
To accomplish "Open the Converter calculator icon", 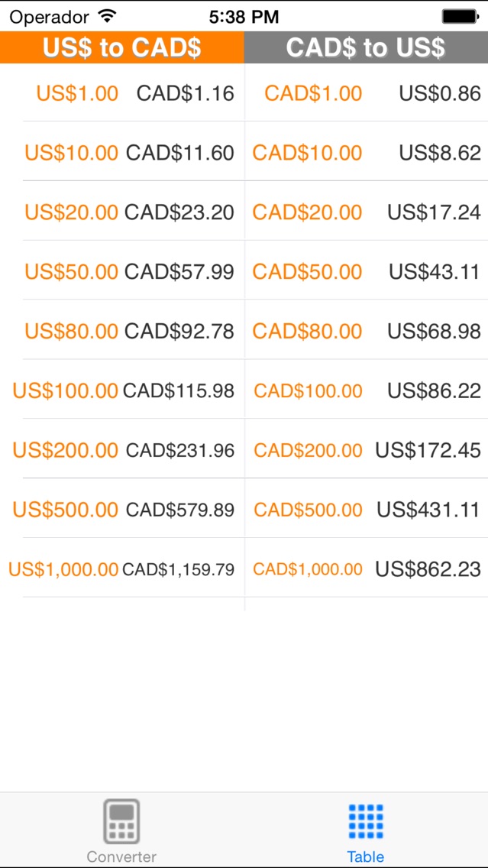I will pyautogui.click(x=121, y=822).
